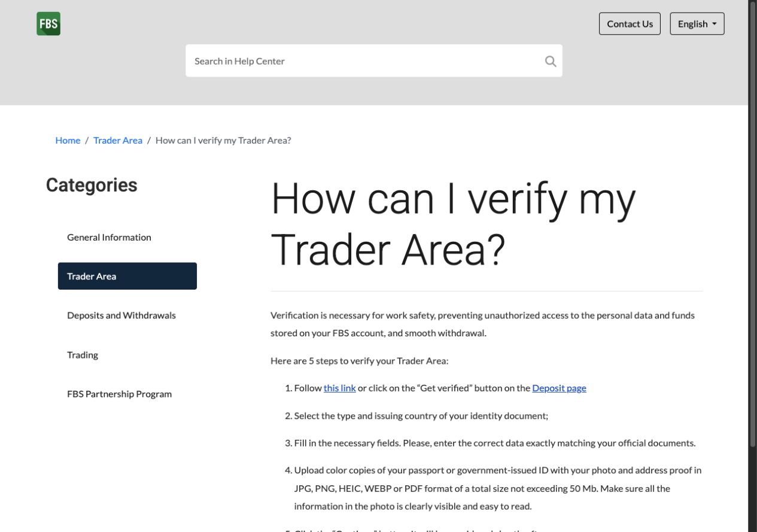Open the Contact Us page
The width and height of the screenshot is (757, 532).
coord(630,24)
